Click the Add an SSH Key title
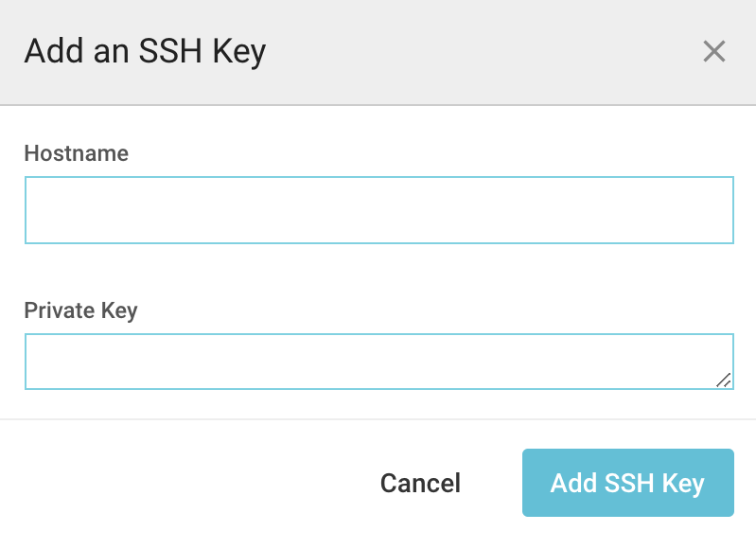Screen dimensions: 756x549 pos(145,51)
